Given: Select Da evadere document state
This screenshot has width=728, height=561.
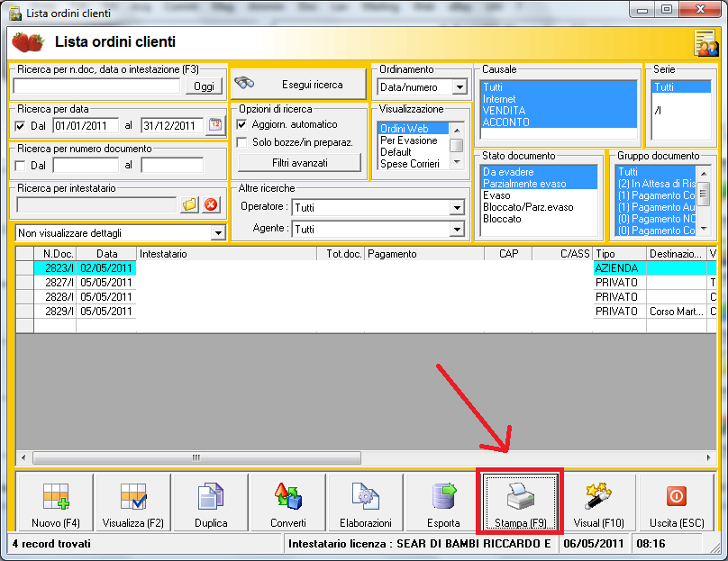Looking at the screenshot, I should [539, 172].
